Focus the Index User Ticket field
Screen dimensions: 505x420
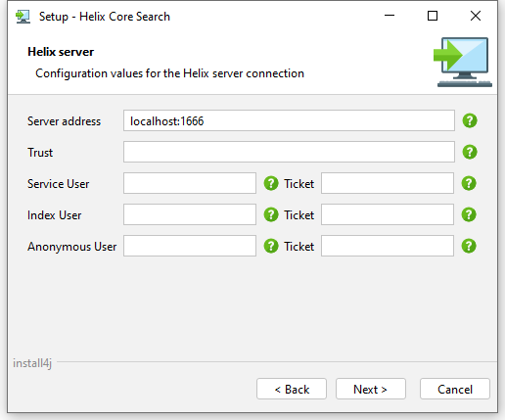388,214
